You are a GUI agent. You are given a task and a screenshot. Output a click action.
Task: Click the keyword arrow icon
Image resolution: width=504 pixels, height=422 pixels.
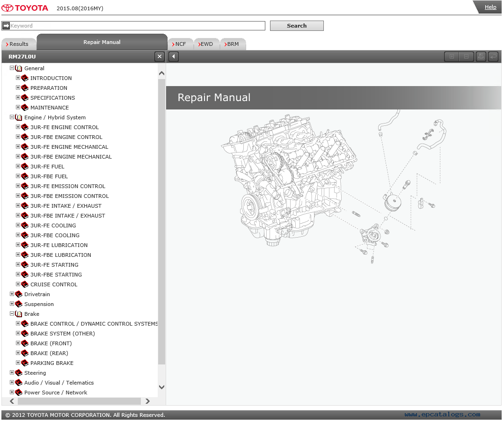tap(6, 26)
